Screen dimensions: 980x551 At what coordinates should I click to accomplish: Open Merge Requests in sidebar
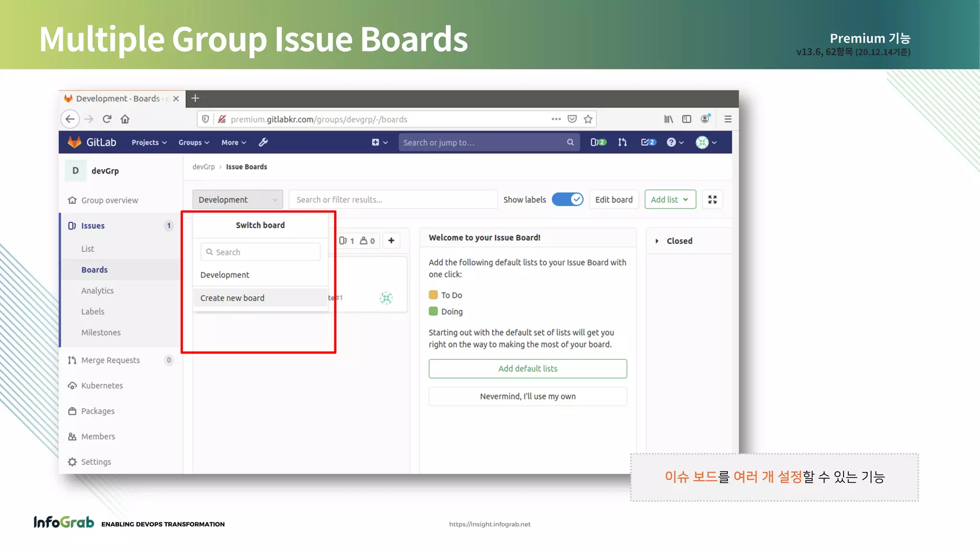click(x=111, y=360)
